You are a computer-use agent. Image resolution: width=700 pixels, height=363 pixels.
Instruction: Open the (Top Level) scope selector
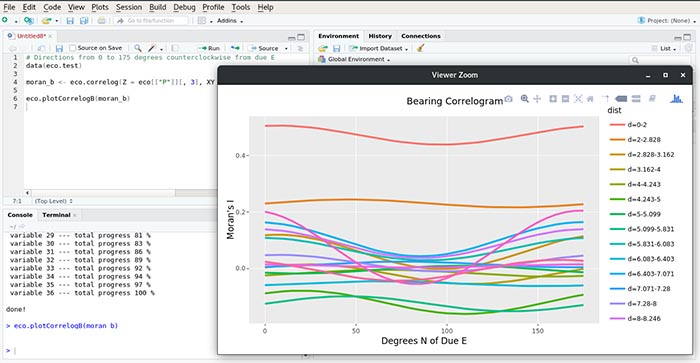[x=53, y=201]
